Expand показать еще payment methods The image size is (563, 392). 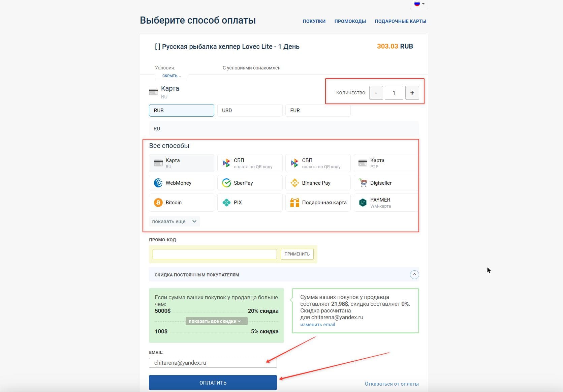tap(174, 221)
